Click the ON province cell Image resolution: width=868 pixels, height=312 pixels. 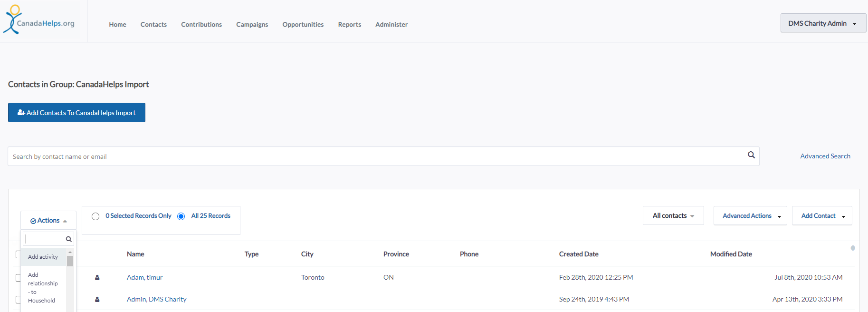pyautogui.click(x=389, y=277)
